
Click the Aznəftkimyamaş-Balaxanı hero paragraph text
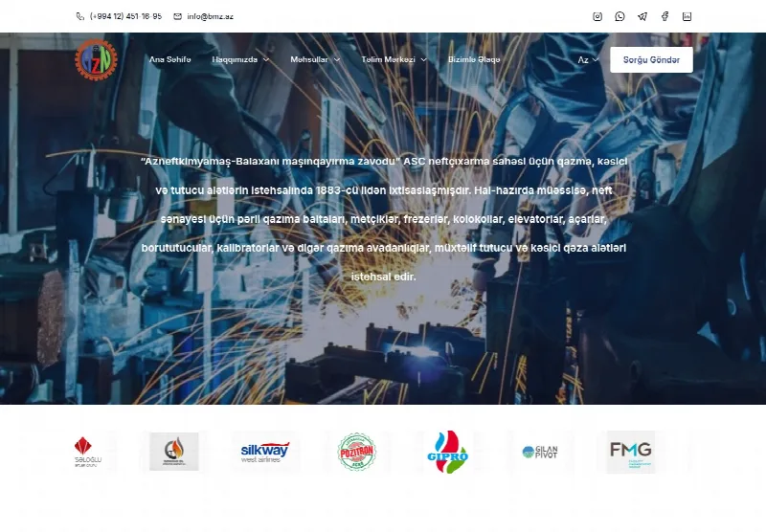coord(384,219)
